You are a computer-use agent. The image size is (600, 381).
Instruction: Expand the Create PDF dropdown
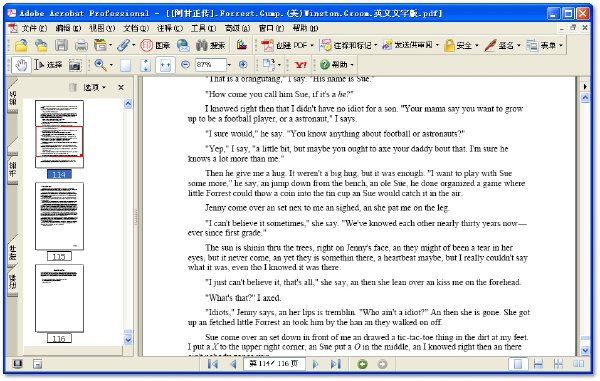pos(311,46)
